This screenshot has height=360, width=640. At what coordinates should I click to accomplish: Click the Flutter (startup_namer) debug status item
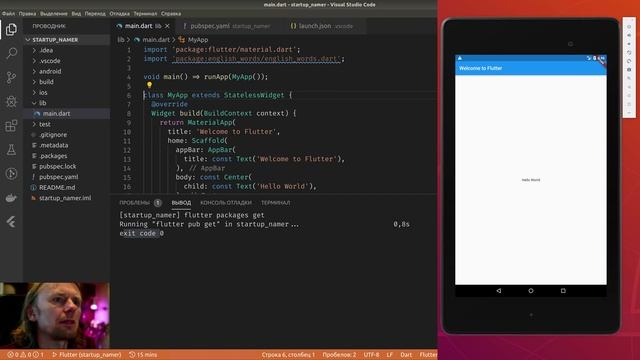87,355
